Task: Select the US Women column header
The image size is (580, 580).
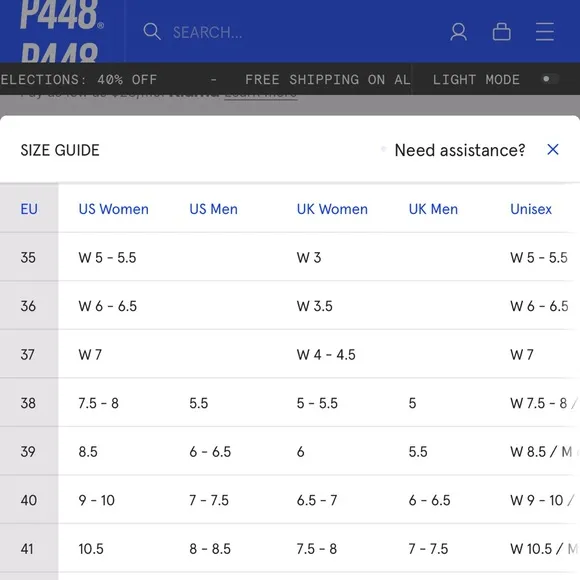Action: [x=114, y=209]
